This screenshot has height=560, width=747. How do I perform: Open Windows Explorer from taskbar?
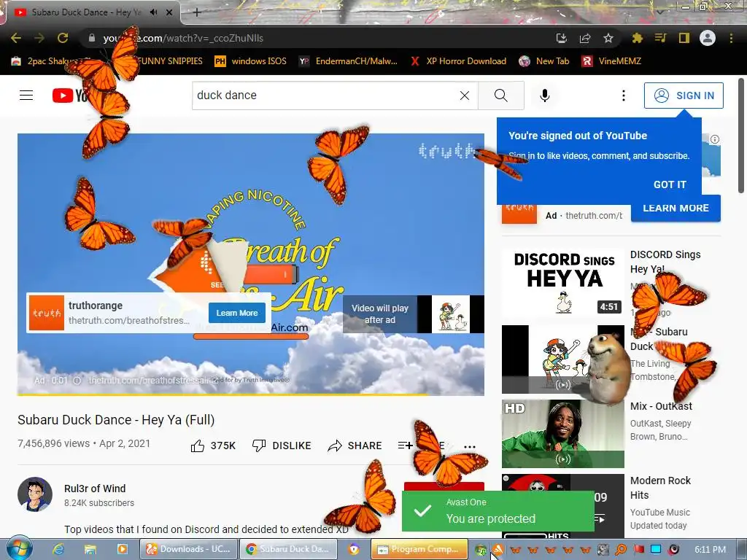90,549
